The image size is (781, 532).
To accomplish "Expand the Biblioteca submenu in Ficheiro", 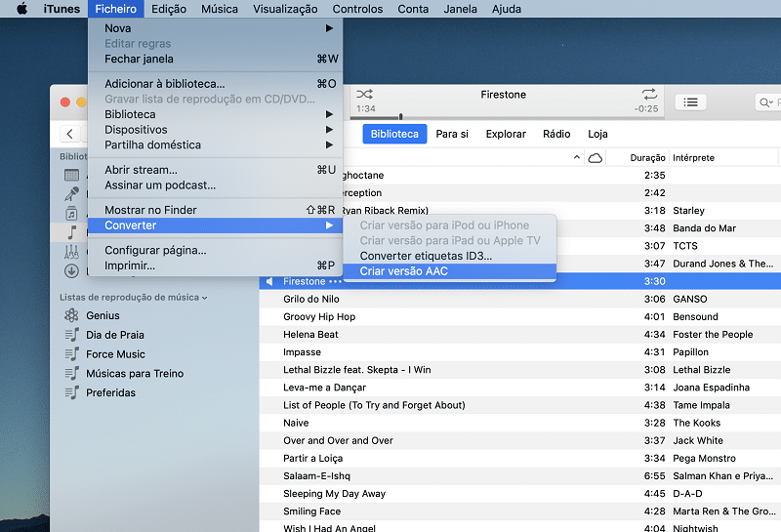I will click(x=215, y=114).
